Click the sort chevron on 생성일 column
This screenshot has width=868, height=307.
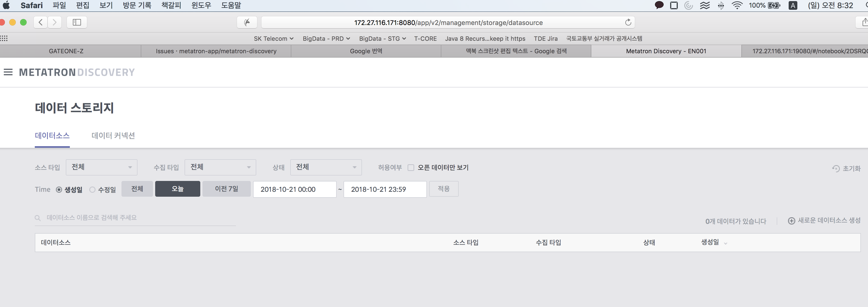click(x=726, y=243)
